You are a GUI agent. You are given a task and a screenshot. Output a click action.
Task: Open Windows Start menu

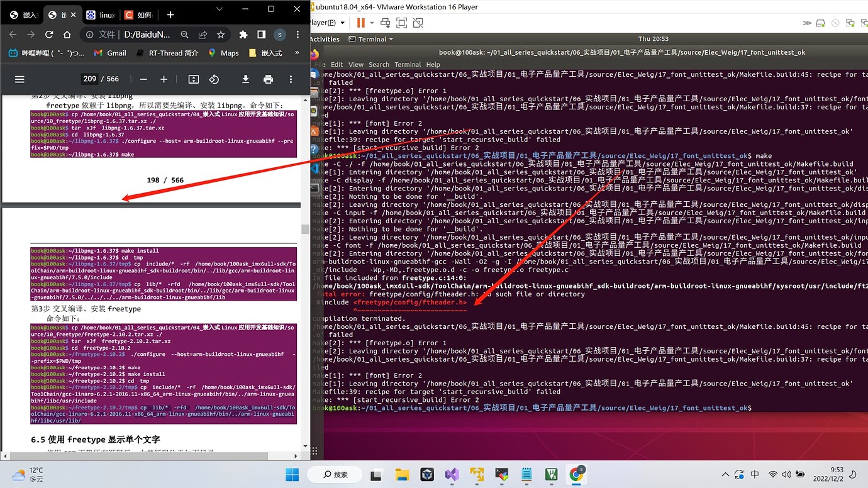click(x=292, y=474)
